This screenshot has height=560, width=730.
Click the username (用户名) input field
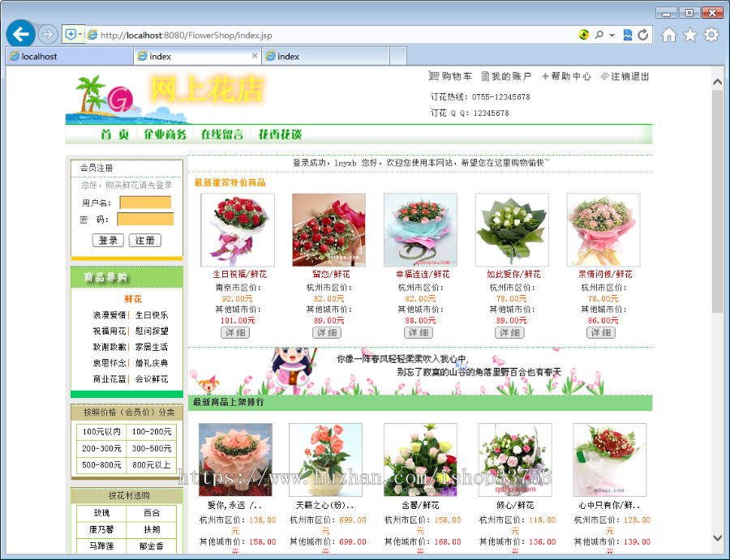147,202
